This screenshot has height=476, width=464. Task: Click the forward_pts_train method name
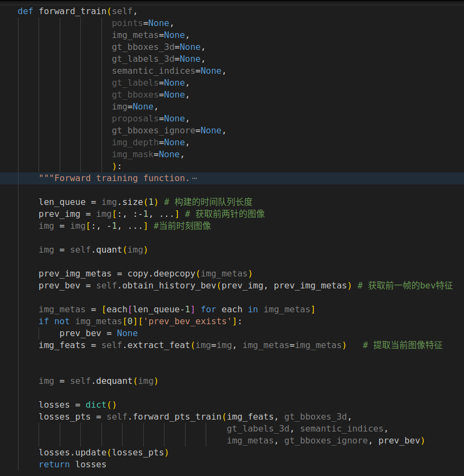(175, 417)
